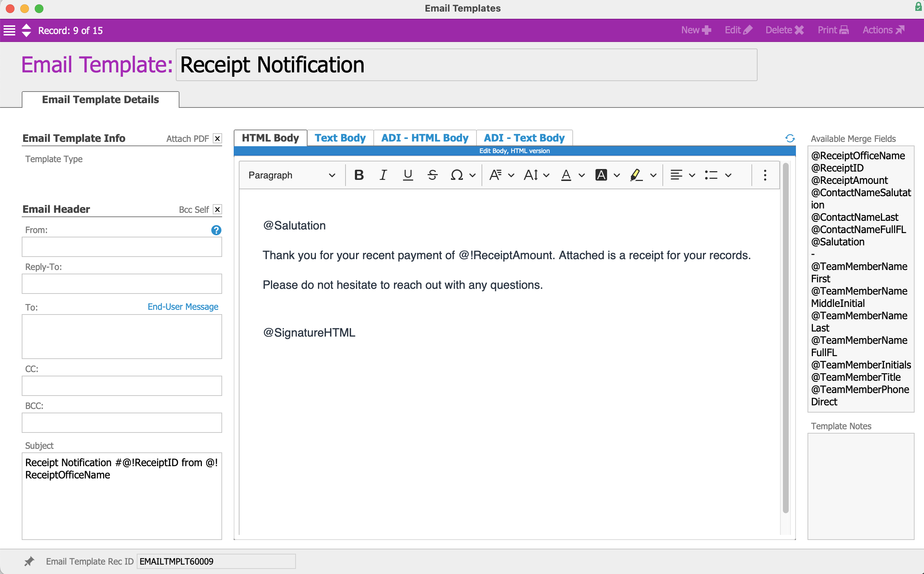The image size is (924, 574).
Task: Toggle Underline in the editor toolbar
Action: pos(408,175)
